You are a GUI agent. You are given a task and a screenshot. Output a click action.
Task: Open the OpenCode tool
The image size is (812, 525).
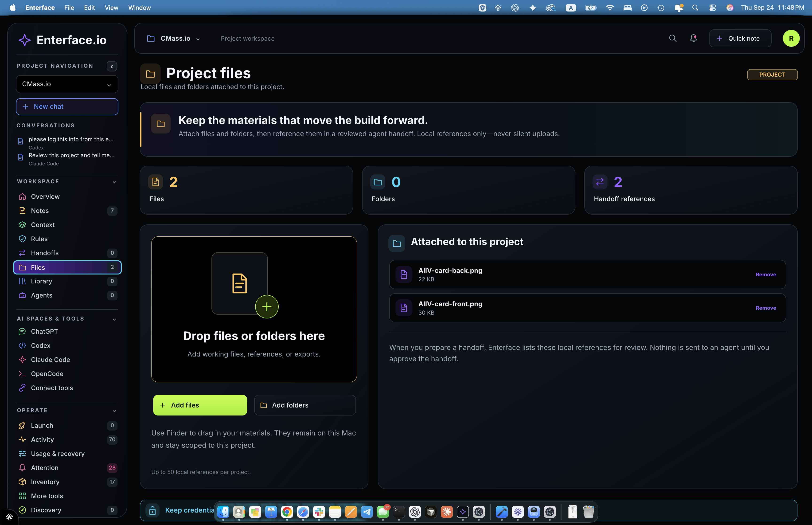coord(67,374)
